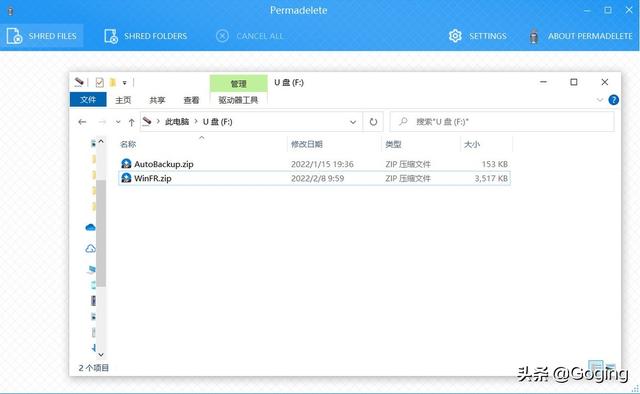Sort files by 名称 column
640x394 pixels.
tap(128, 144)
